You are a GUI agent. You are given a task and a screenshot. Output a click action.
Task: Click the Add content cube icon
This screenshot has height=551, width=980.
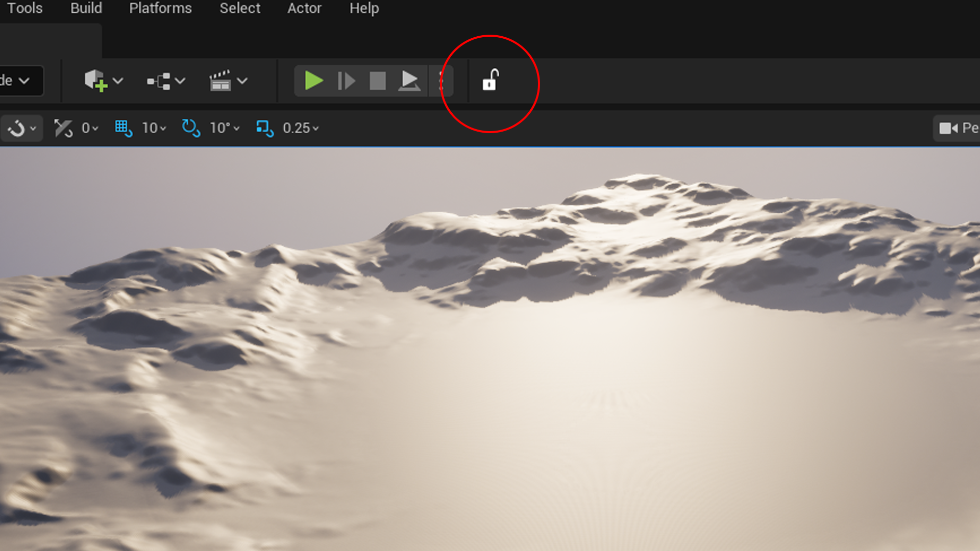pos(96,81)
